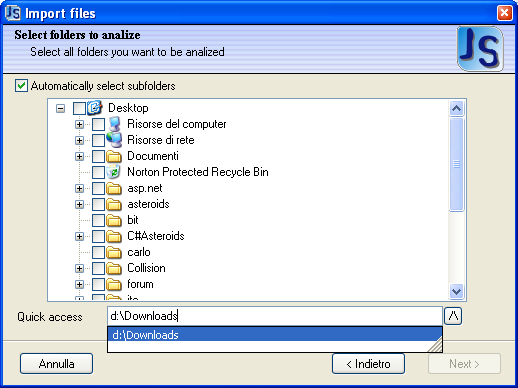Check the asteroids folder checkbox
The image size is (518, 388).
pos(98,204)
